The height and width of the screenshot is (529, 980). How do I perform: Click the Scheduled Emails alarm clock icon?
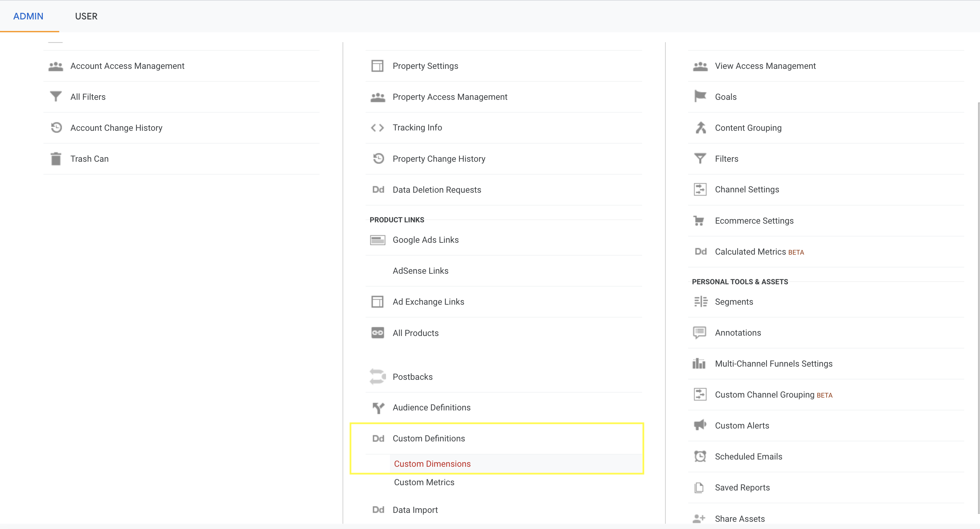point(700,456)
